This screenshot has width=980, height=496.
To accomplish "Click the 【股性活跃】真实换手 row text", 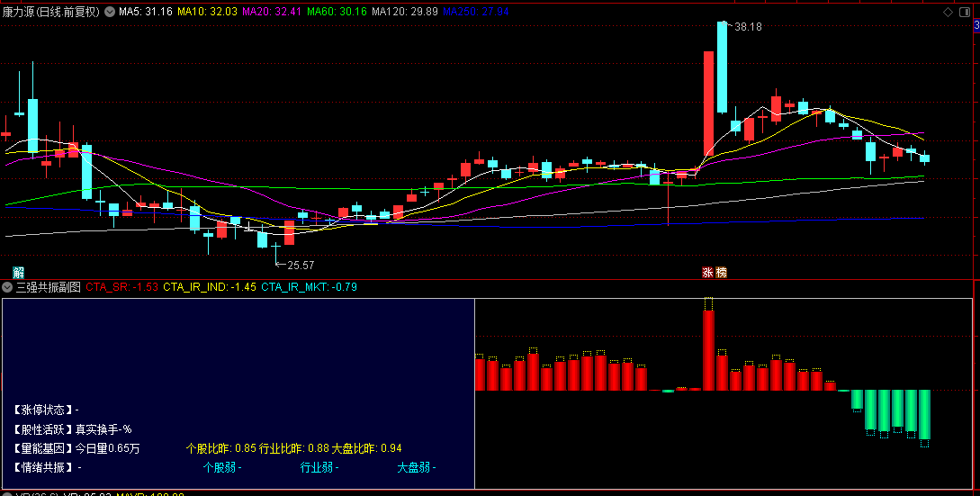I will tap(72, 429).
